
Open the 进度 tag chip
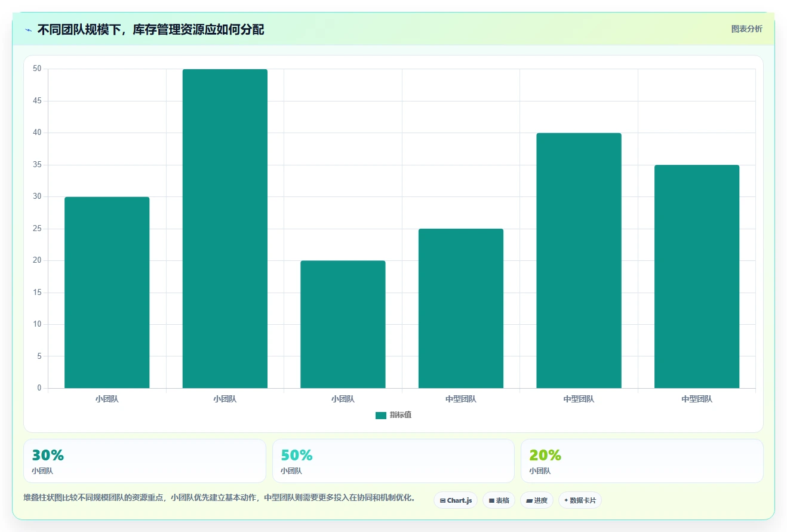click(x=537, y=500)
